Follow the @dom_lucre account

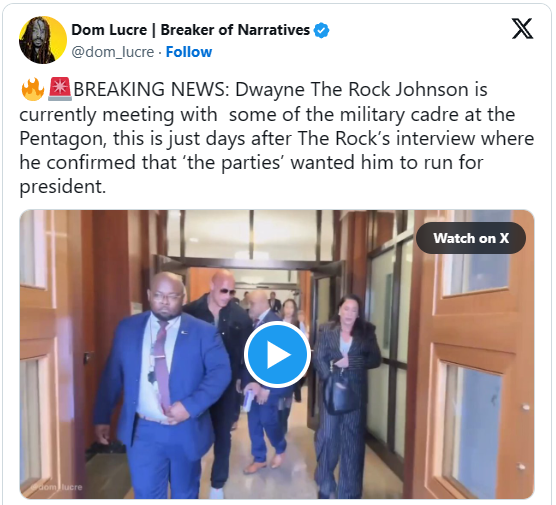click(x=189, y=52)
